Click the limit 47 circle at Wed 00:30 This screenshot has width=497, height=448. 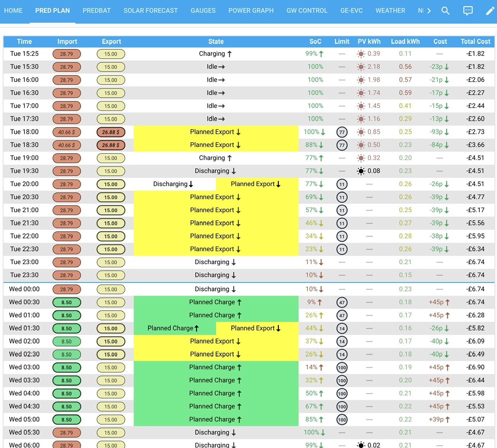coord(342,302)
